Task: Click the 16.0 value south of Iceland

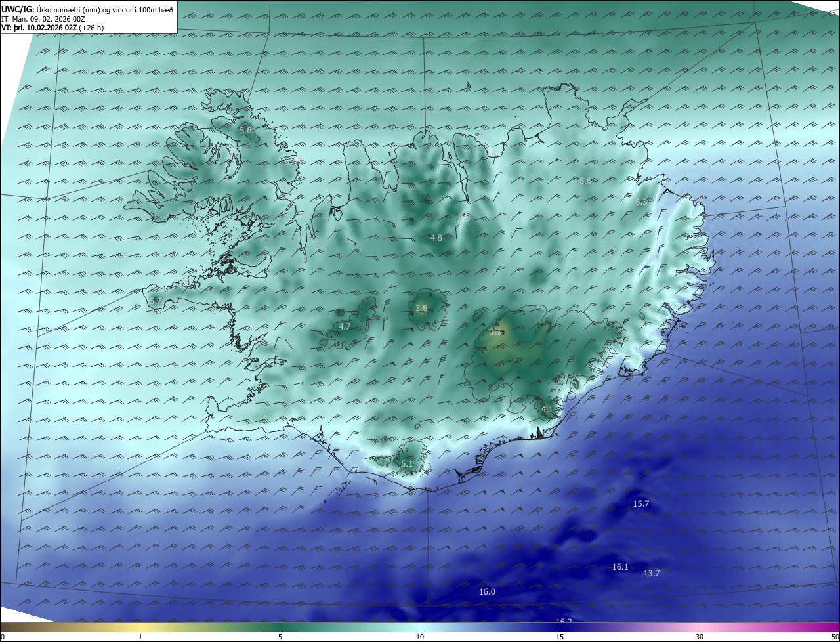Action: coord(487,592)
